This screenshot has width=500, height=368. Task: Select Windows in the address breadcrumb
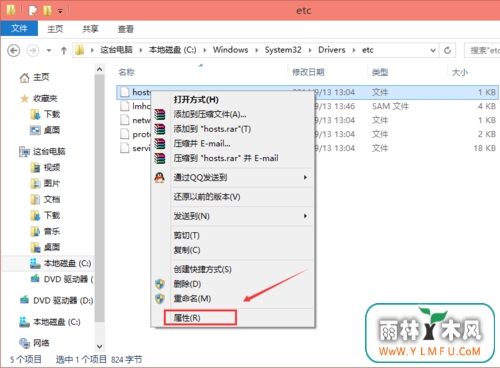[230, 50]
